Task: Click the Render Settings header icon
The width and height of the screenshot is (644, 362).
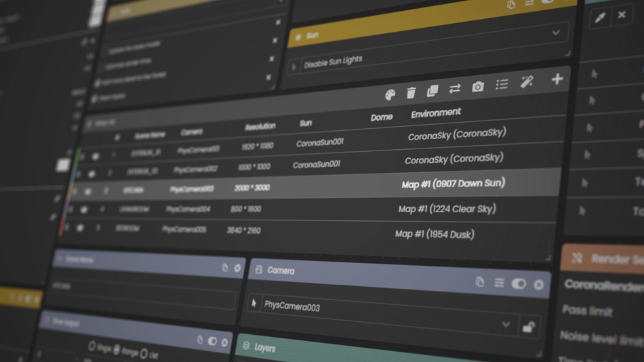Action: [577, 258]
